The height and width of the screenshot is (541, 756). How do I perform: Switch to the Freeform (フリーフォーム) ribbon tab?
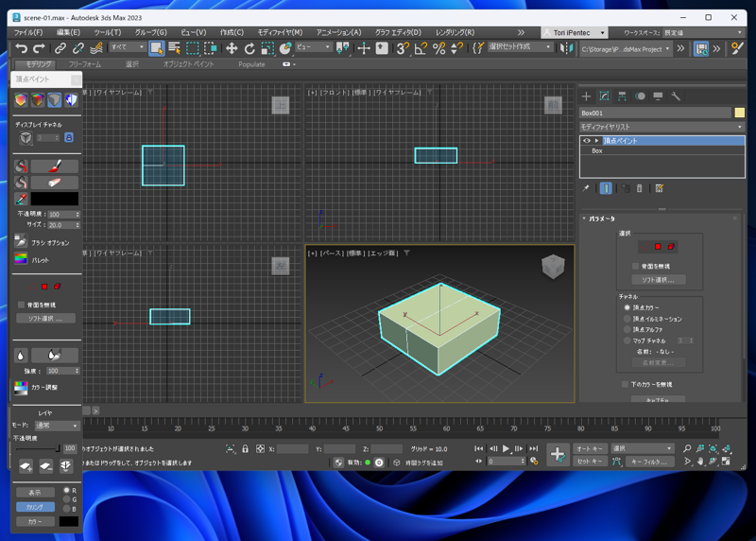click(x=85, y=64)
